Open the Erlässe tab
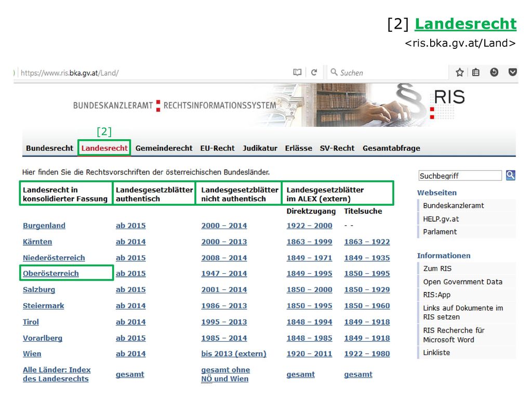Viewport: 532px width, 399px height. tap(299, 148)
